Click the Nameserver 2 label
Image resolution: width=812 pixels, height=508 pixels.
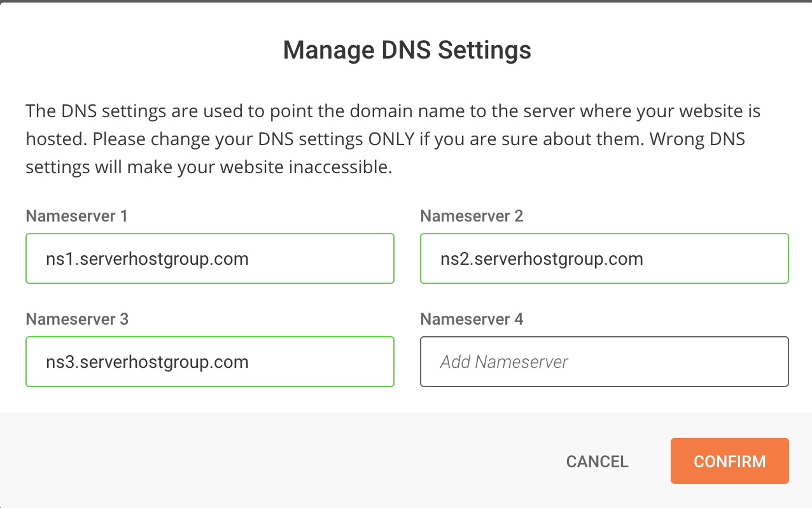pyautogui.click(x=472, y=216)
